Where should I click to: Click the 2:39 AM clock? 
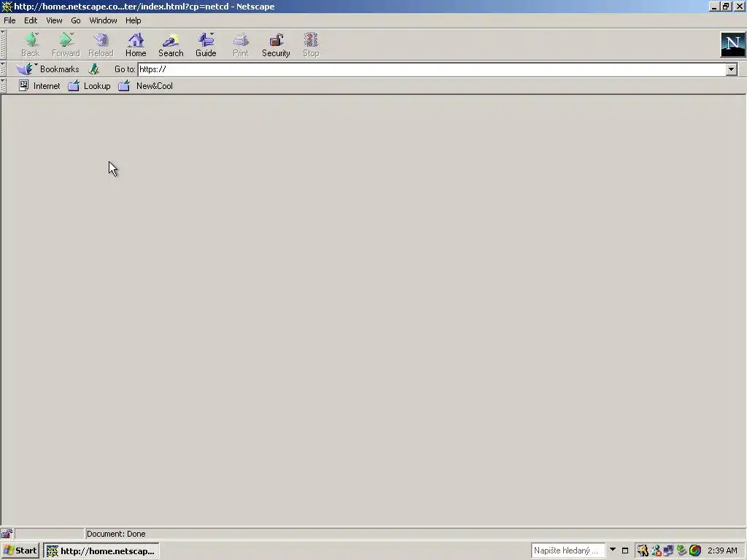722,551
